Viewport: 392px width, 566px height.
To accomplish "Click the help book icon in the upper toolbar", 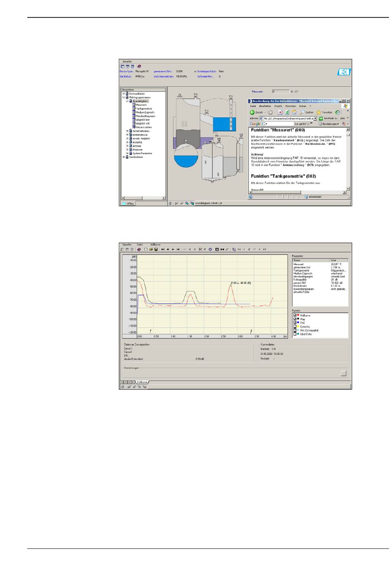I will [x=139, y=66].
